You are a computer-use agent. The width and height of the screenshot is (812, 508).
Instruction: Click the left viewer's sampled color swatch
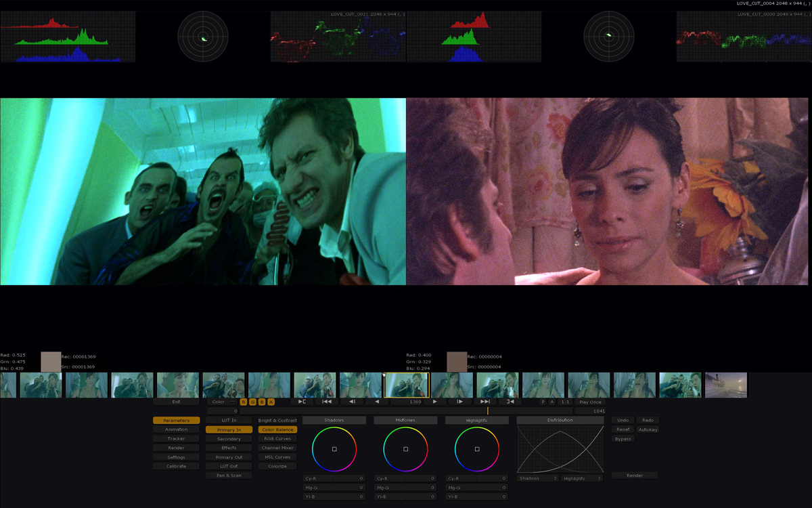(51, 362)
